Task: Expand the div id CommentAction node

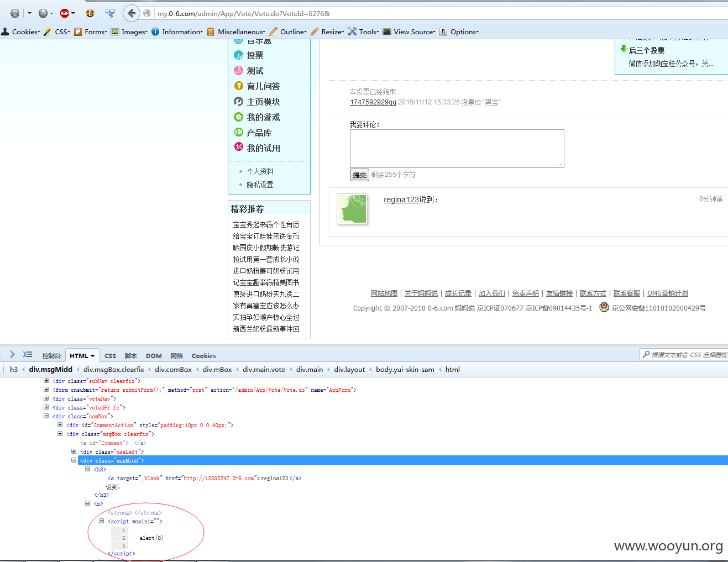Action: tap(60, 425)
